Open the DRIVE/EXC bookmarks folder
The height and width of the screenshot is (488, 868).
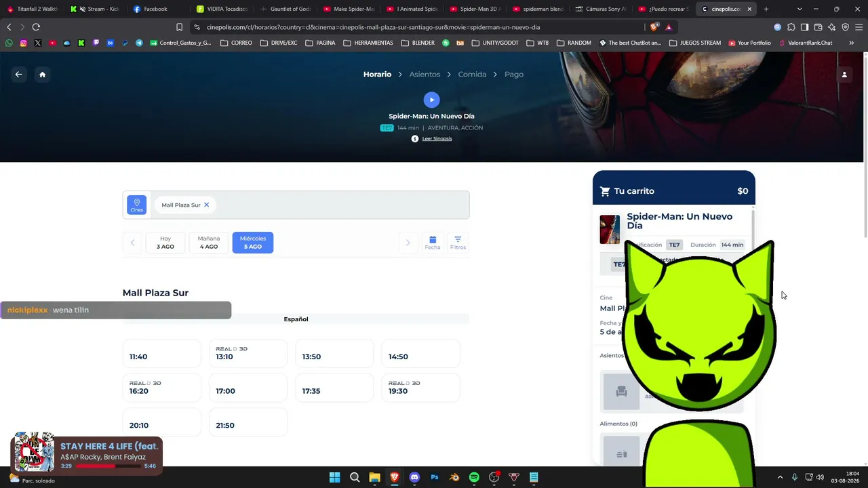(278, 43)
